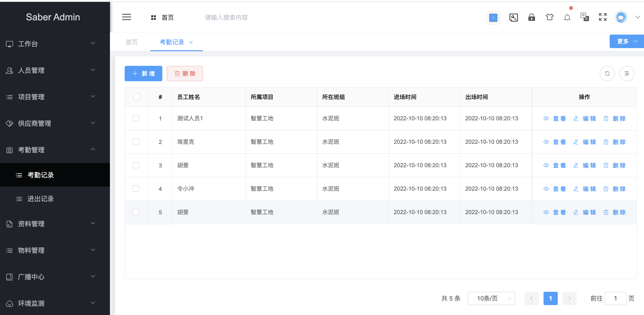Screen dimensions: 644x315
Task: Click the grid icon next to 首页 breadcrumb
Action: coord(154,18)
